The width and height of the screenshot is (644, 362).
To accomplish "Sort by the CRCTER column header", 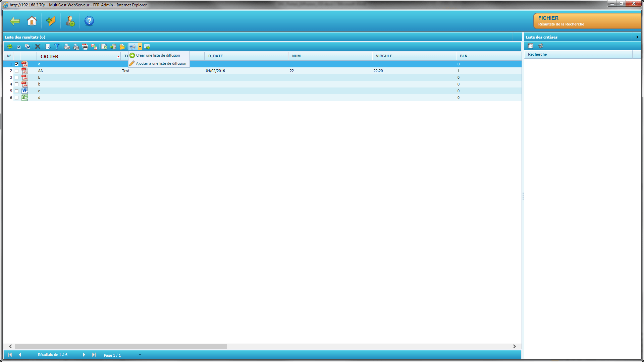I will 49,56.
